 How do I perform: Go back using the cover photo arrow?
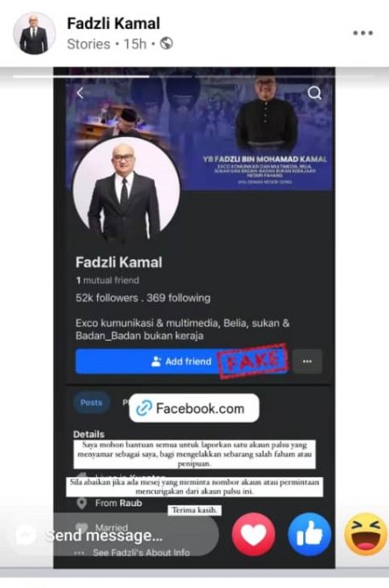click(80, 93)
